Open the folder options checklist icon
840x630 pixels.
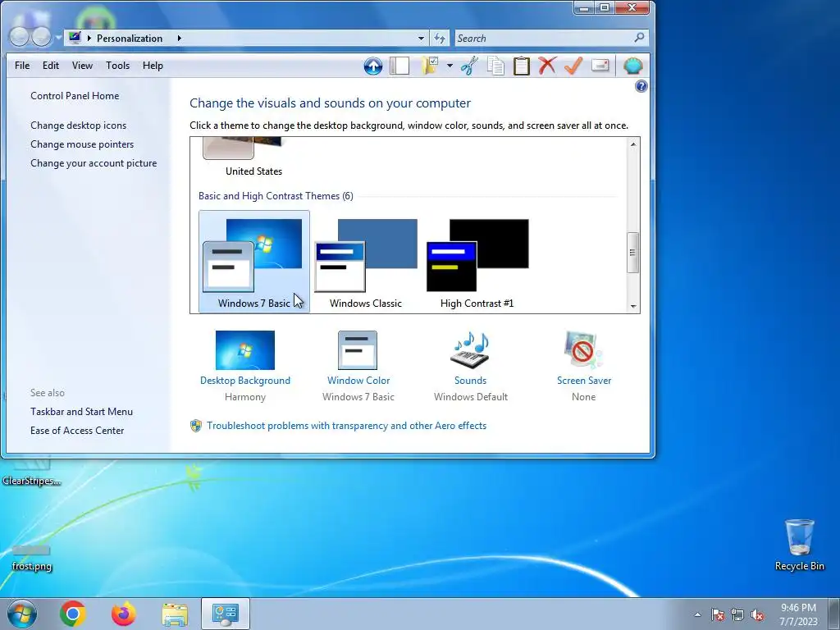(430, 66)
